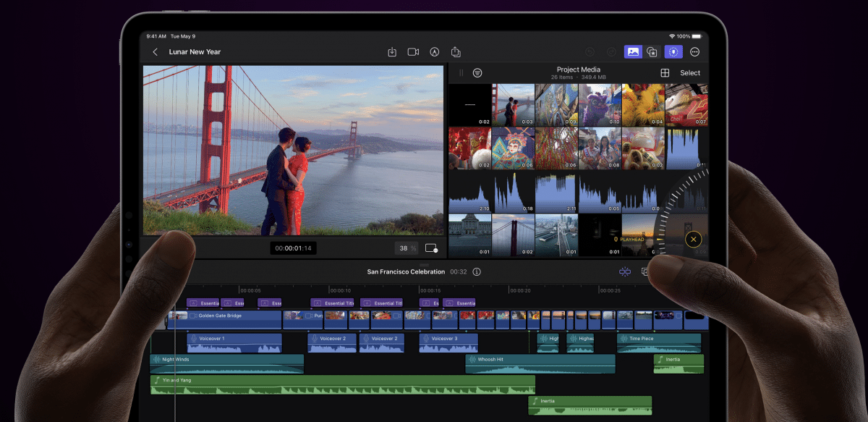868x422 pixels.
Task: Toggle the media browser panel
Action: coord(633,51)
